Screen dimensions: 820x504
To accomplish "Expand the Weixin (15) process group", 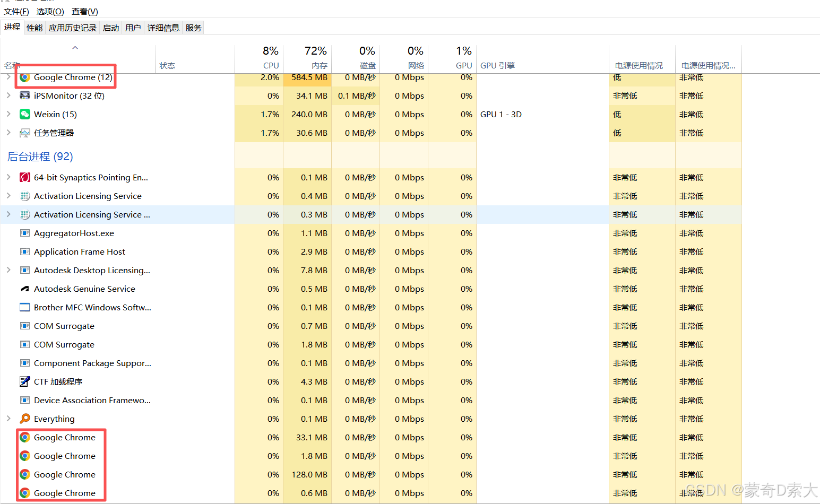I will [x=8, y=114].
